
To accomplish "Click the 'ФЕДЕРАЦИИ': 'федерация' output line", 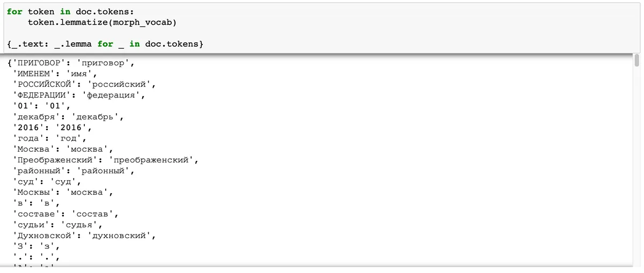I will click(78, 95).
